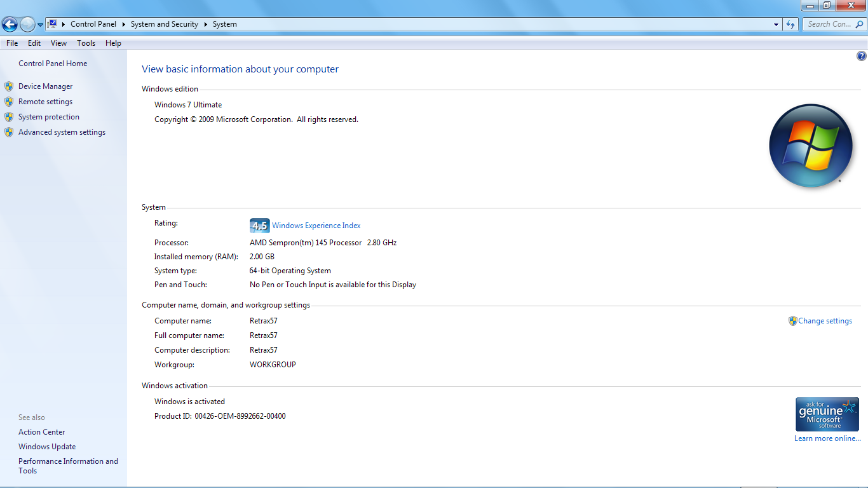The width and height of the screenshot is (868, 488).
Task: Expand arrow after System and Security breadcrumb
Action: (x=206, y=24)
